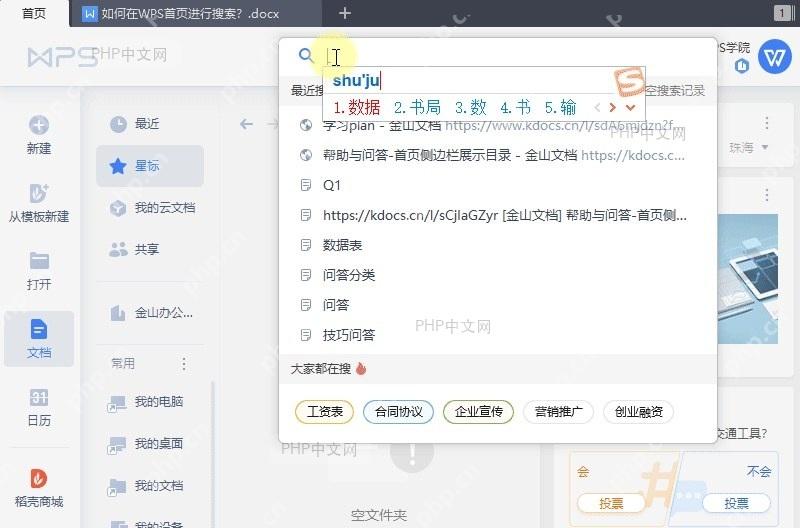The width and height of the screenshot is (800, 528).
Task: Select recent search 数据表
Action: 497,245
